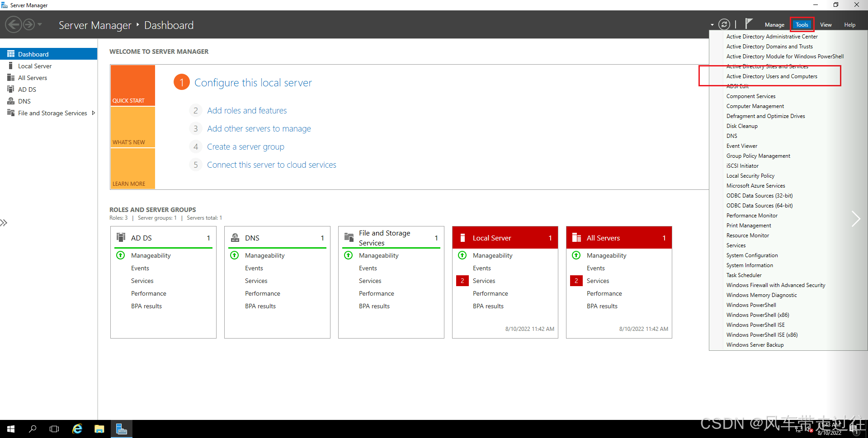Choose Windows Server Backup from Tools
This screenshot has width=868, height=438.
[x=755, y=345]
